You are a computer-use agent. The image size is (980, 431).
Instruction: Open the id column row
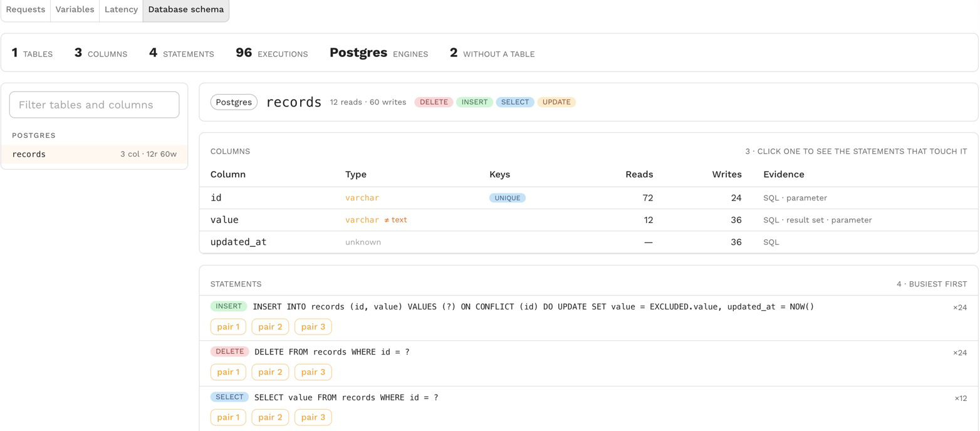pyautogui.click(x=588, y=198)
